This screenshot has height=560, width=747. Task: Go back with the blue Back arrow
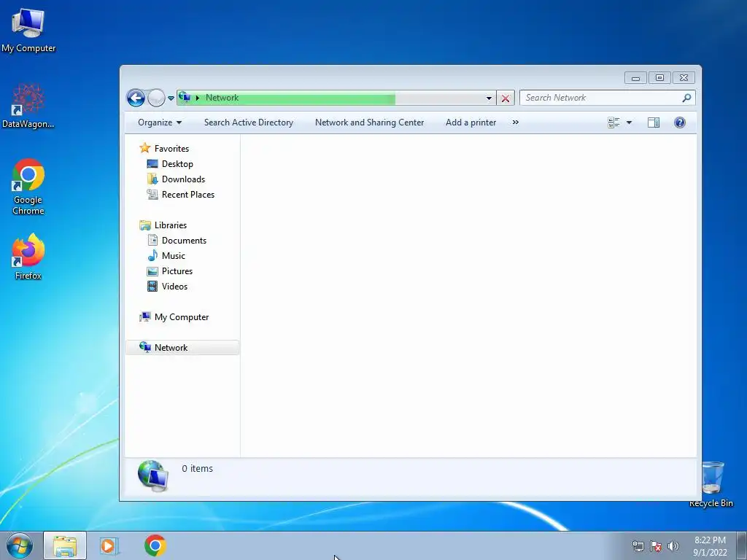(136, 98)
